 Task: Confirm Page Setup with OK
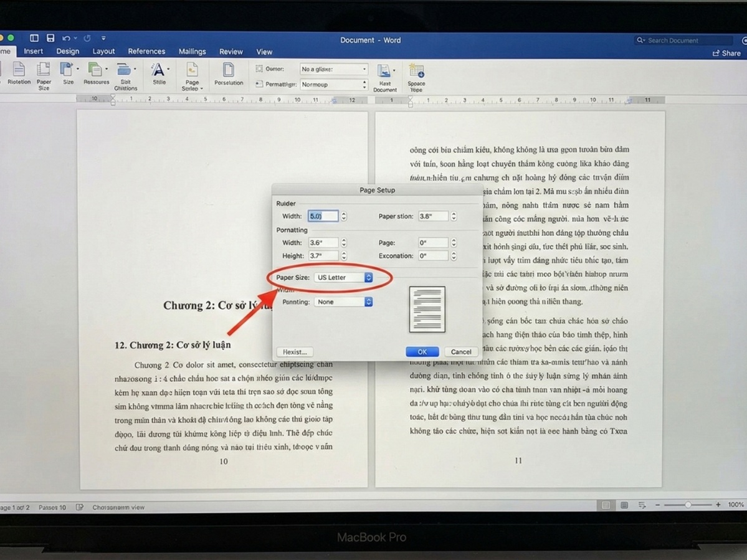(422, 352)
